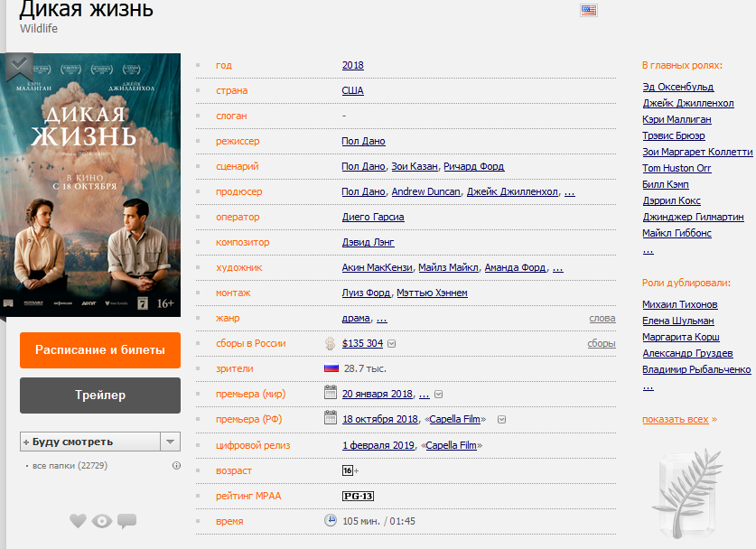756x549 pixels.
Task: Open artist Майлз Майкл link
Action: [x=448, y=267]
